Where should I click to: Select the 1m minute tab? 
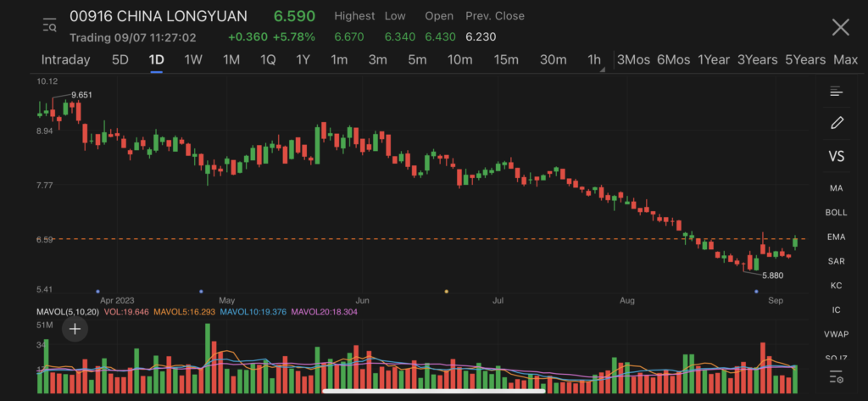pyautogui.click(x=339, y=60)
